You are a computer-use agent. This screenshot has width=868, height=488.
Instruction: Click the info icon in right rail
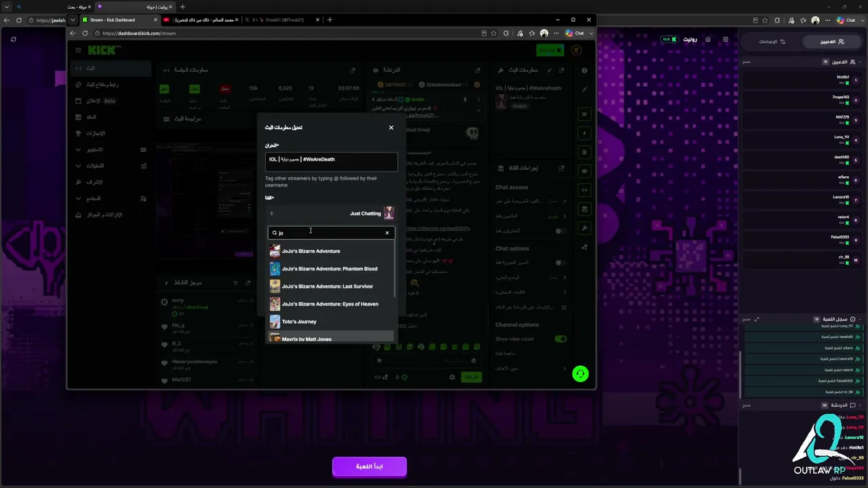585,70
